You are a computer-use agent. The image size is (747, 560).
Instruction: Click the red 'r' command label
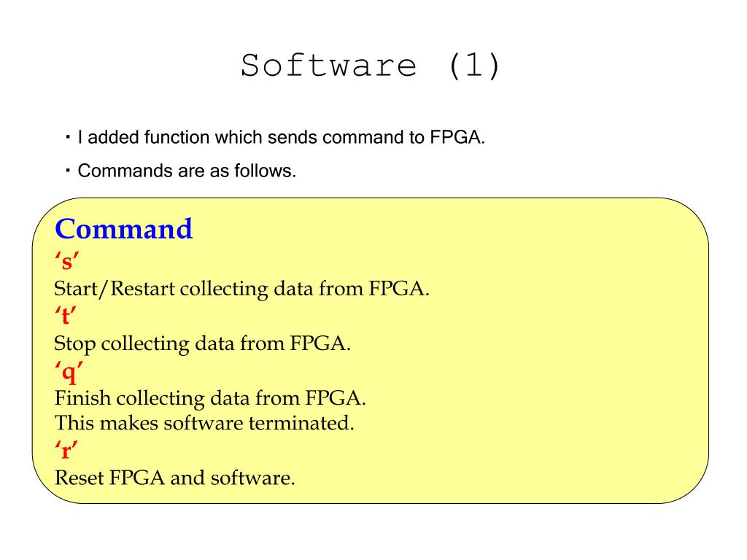(66, 450)
